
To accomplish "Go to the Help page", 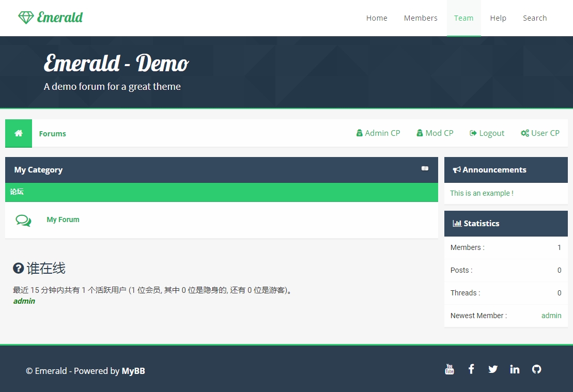I will (498, 18).
